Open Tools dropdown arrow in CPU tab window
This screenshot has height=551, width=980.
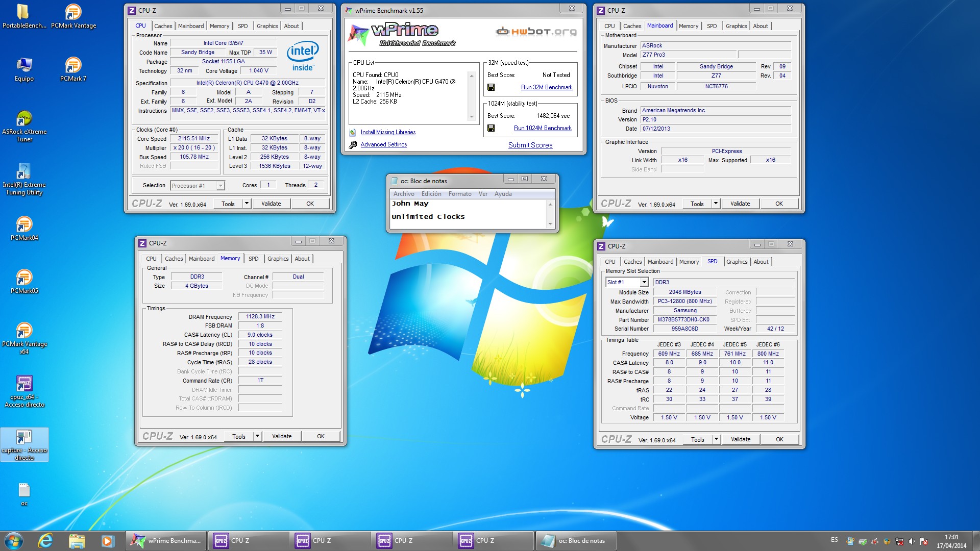247,204
